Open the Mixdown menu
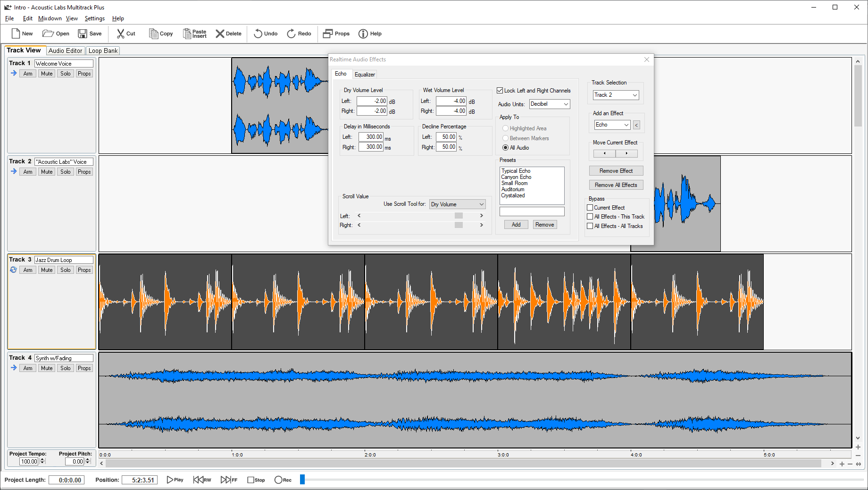Image resolution: width=868 pixels, height=490 pixels. point(50,18)
